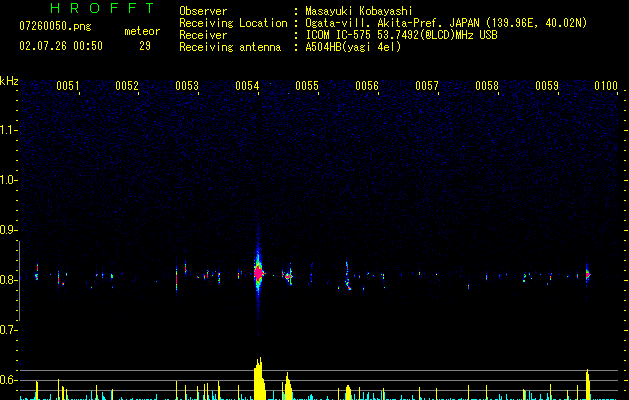Click the 0059 time axis label
629x400 pixels.
[547, 86]
